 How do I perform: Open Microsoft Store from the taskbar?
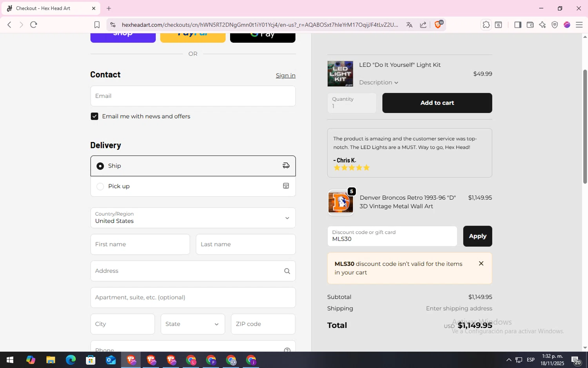91,360
